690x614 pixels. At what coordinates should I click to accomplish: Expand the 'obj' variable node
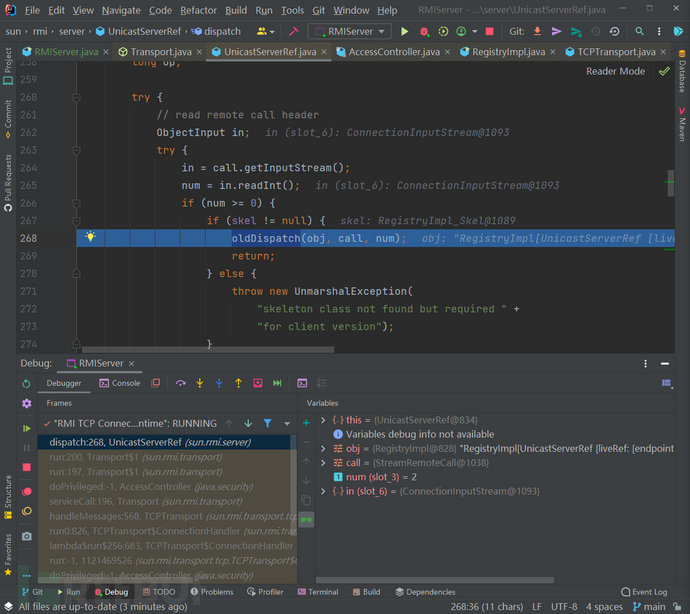tap(323, 449)
